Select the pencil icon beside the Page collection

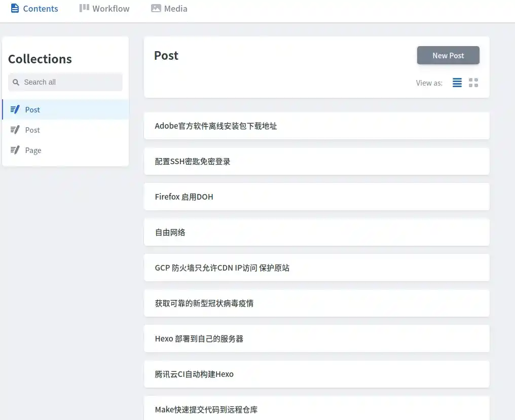click(x=15, y=150)
